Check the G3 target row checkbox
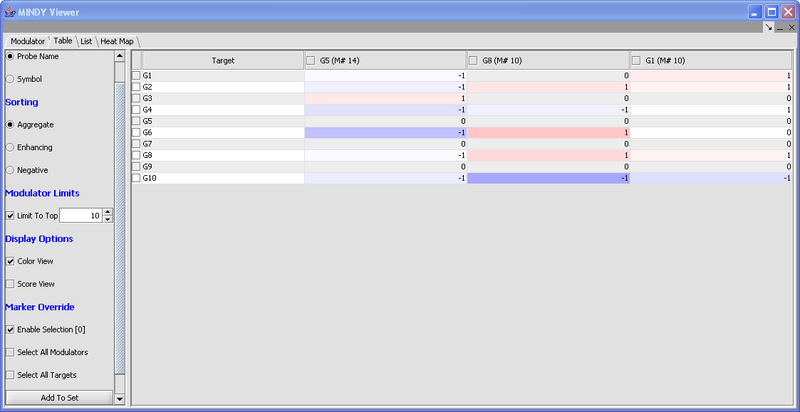The image size is (800, 412). point(136,98)
